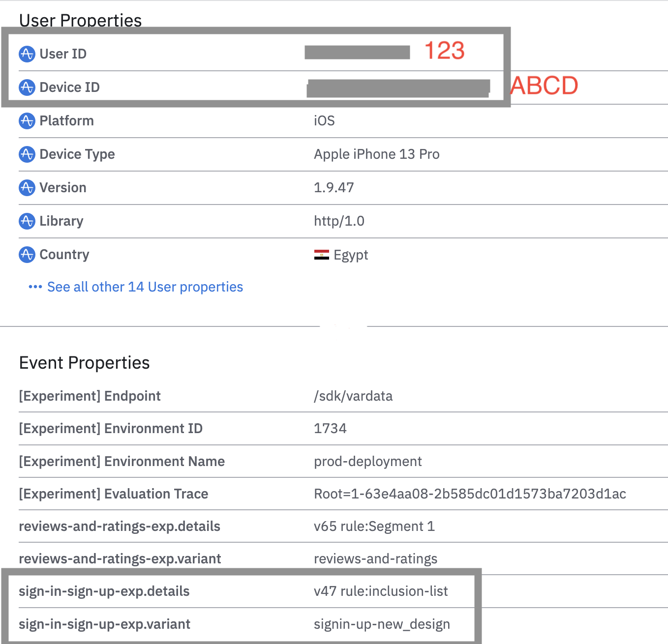Select the 'Apple iPhone 13 Pro' device type value
This screenshot has height=644, width=668.
(x=377, y=154)
